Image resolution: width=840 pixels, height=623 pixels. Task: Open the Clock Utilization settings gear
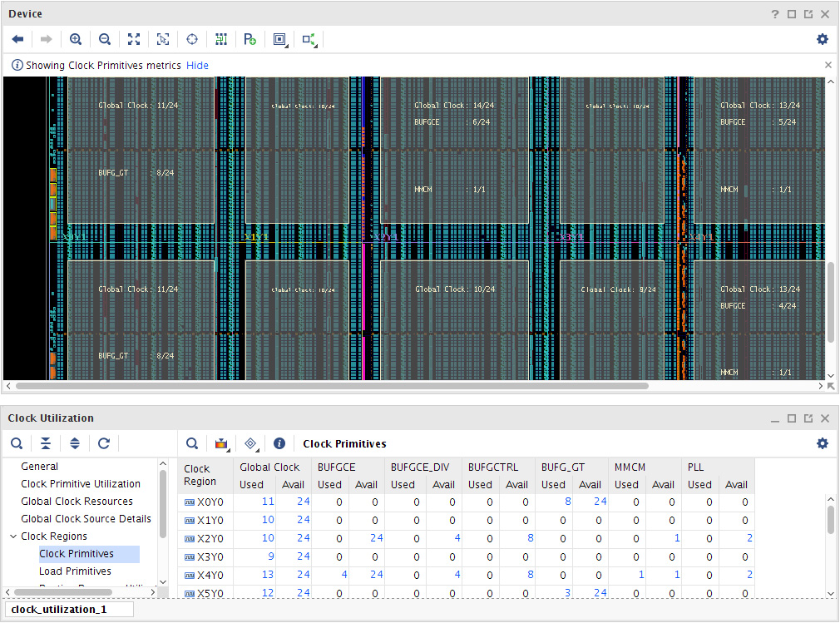pyautogui.click(x=822, y=443)
